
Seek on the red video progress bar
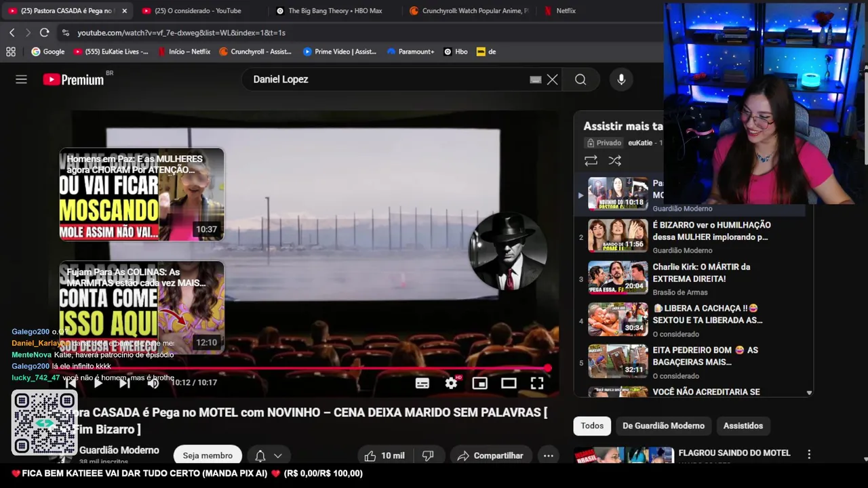click(x=305, y=368)
